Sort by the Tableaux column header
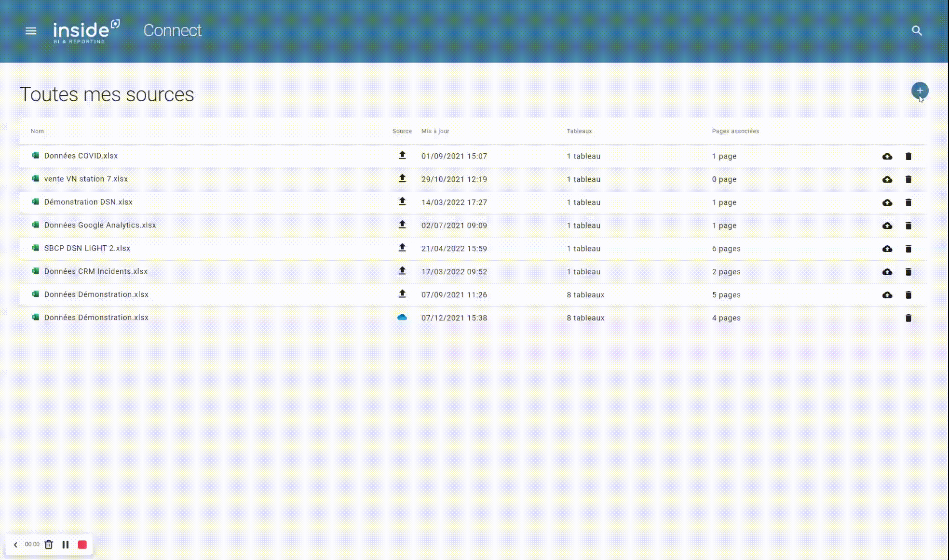949x560 pixels. pyautogui.click(x=579, y=131)
